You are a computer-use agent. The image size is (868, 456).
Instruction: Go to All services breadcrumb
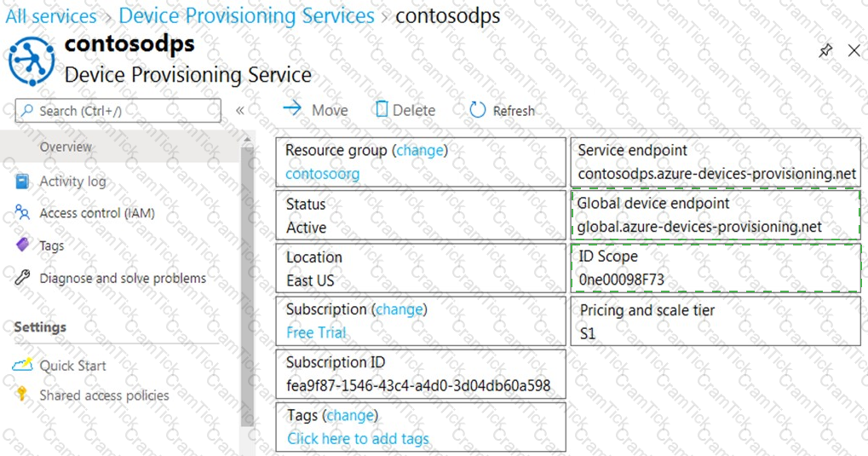(51, 16)
